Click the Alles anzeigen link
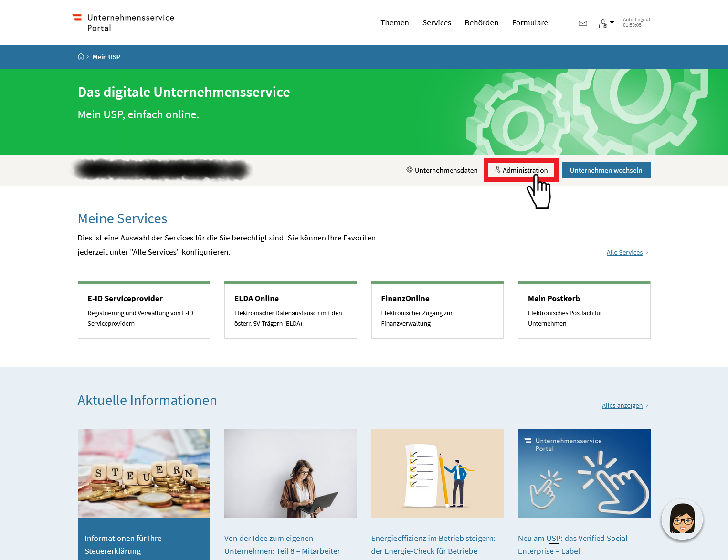Image resolution: width=728 pixels, height=560 pixels. click(625, 405)
